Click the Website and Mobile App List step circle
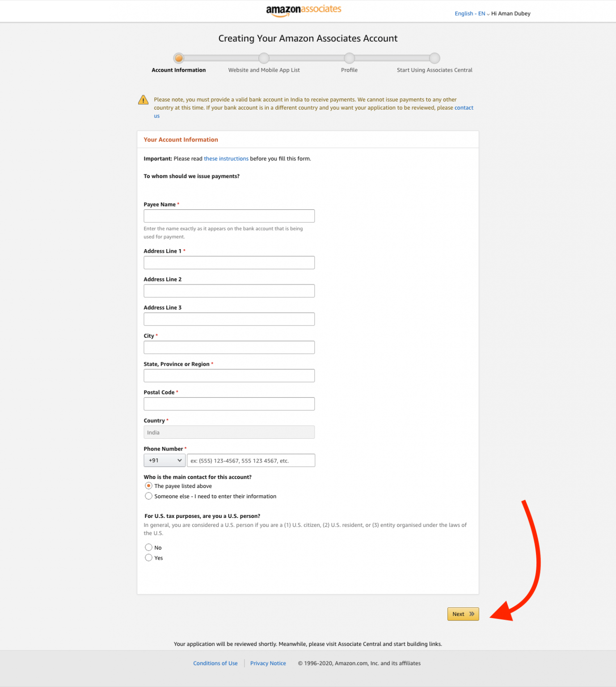Viewport: 616px width, 687px height. 264,58
